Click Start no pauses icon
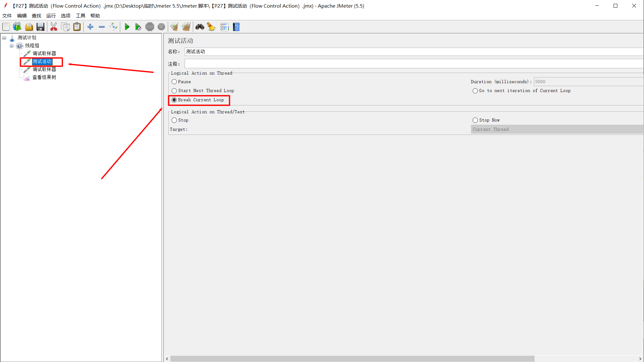 [x=138, y=27]
